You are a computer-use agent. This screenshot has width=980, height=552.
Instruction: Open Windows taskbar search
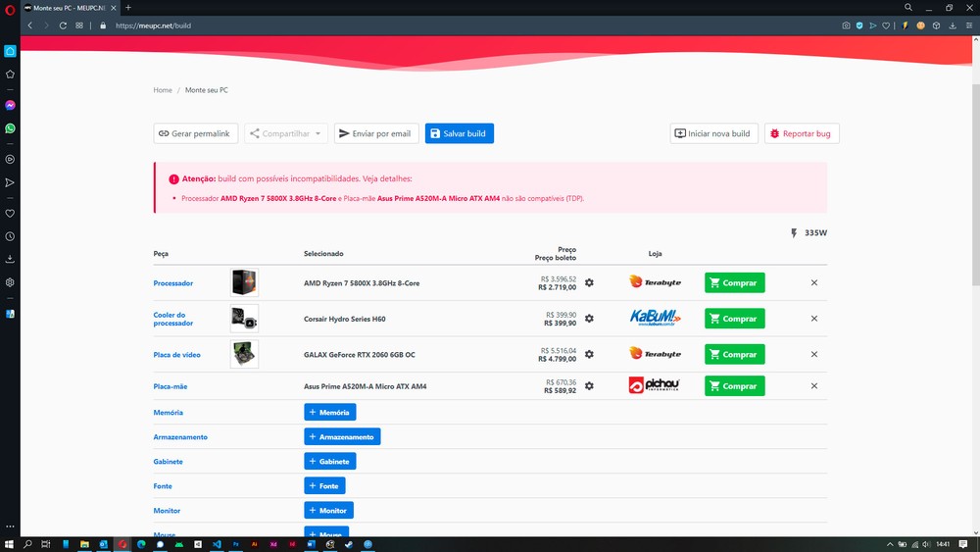tap(27, 544)
